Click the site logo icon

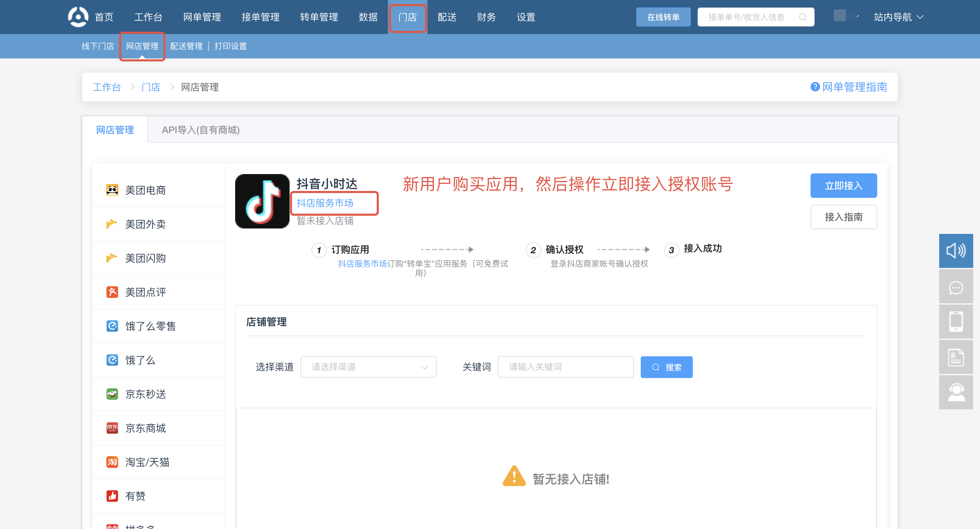tap(78, 17)
